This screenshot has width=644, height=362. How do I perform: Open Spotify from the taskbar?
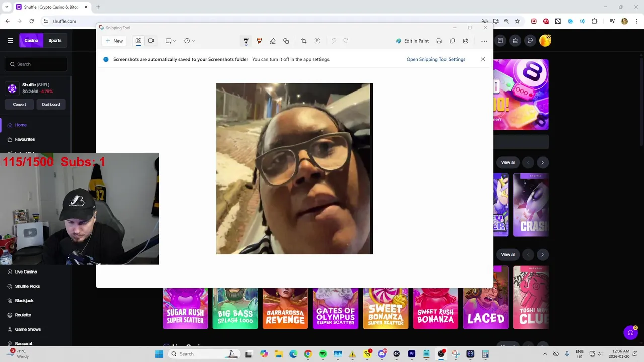coord(323,354)
